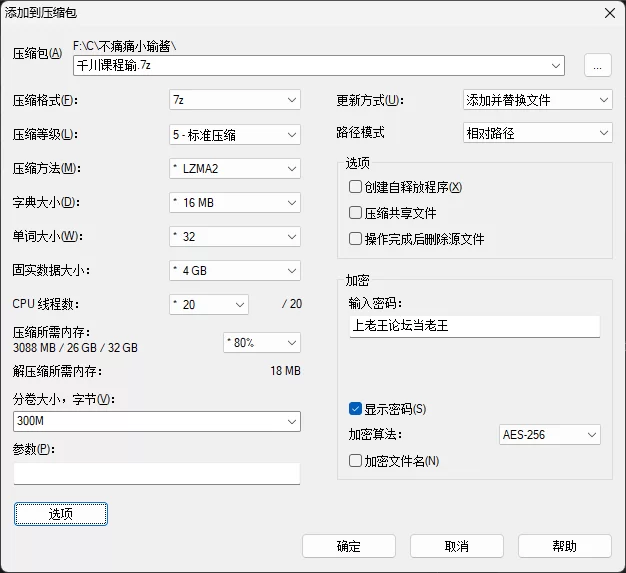Click the browse (...) button for archive path
Screen dimensions: 626x573
click(598, 65)
